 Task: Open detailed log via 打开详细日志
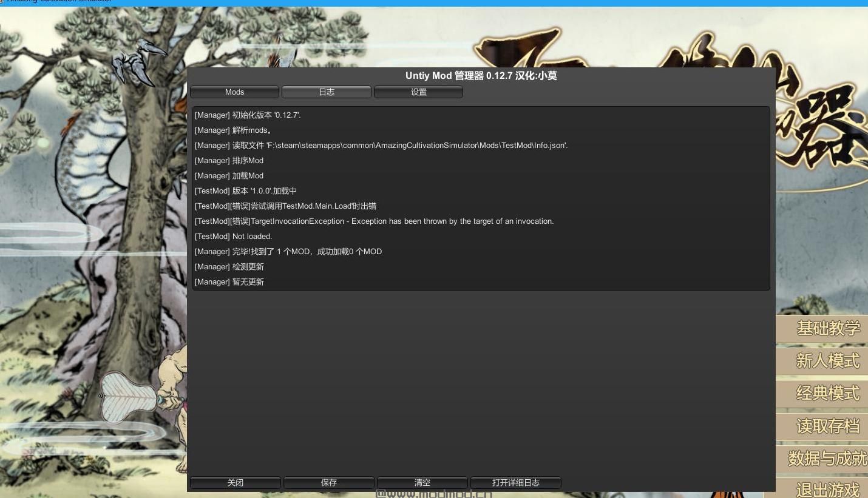pyautogui.click(x=516, y=483)
